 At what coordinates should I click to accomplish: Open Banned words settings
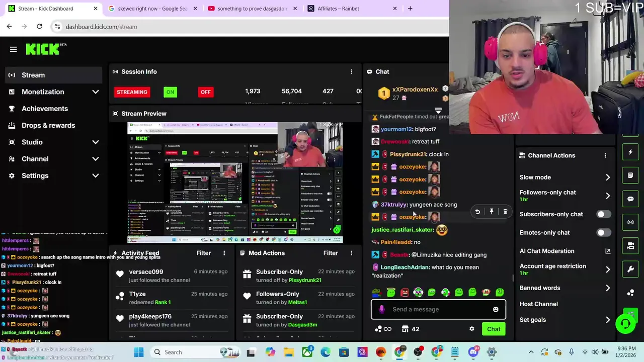(565, 288)
